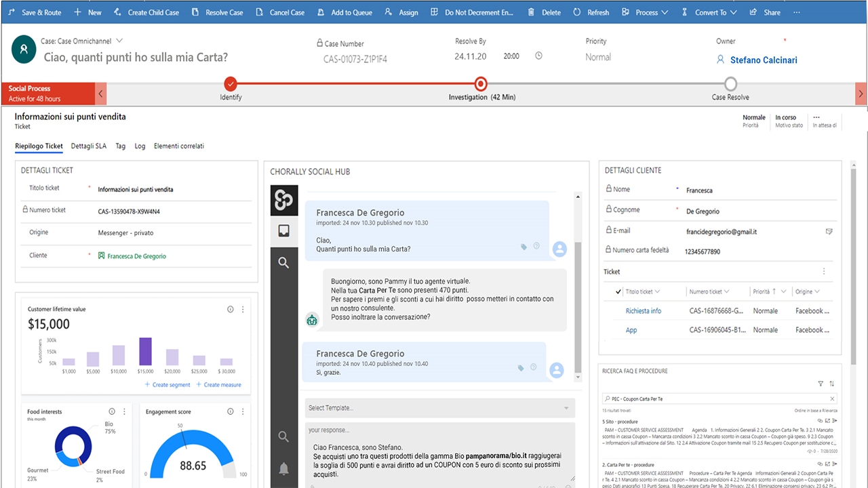
Task: Open Food interests more options menu
Action: pos(124,411)
